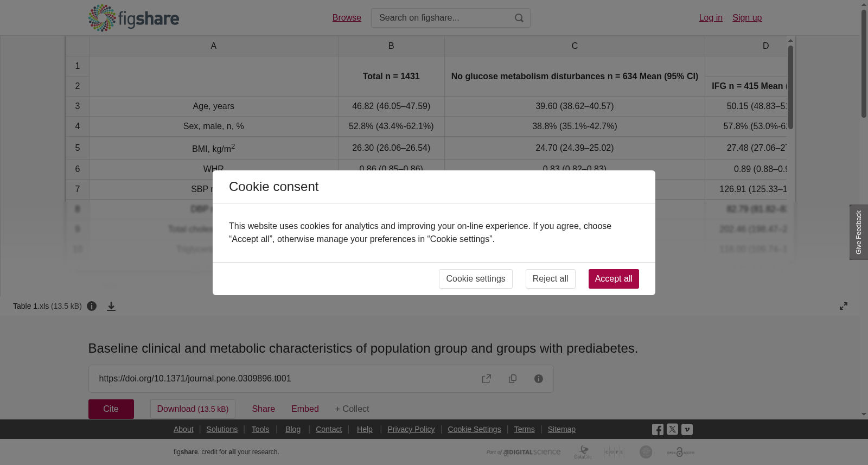Accept all cookies
The height and width of the screenshot is (465, 868).
(x=614, y=279)
